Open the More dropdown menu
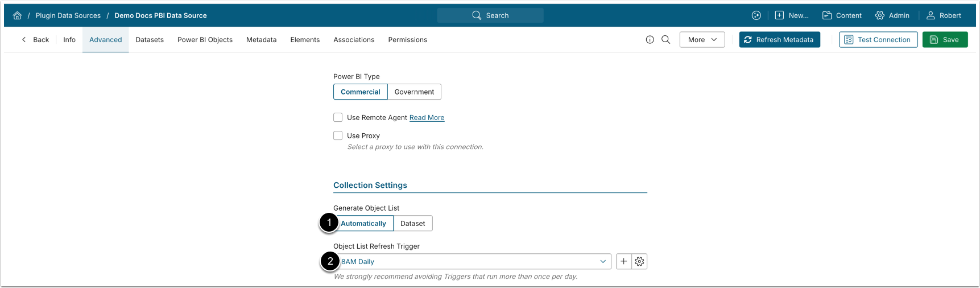980x288 pixels. (702, 40)
